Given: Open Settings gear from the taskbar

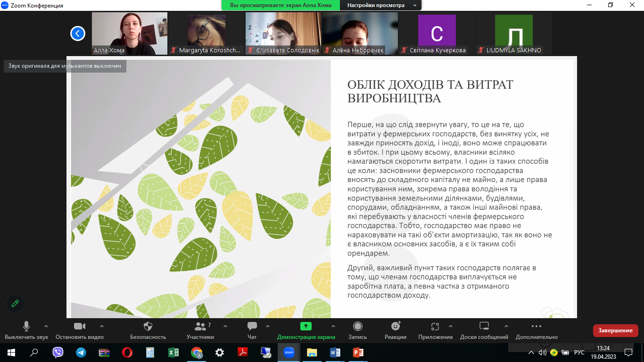Looking at the screenshot, I should [x=220, y=352].
